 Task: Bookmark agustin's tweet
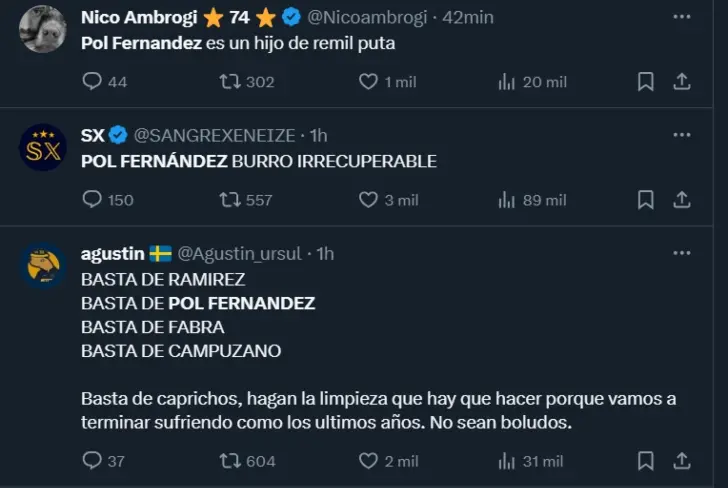point(646,461)
